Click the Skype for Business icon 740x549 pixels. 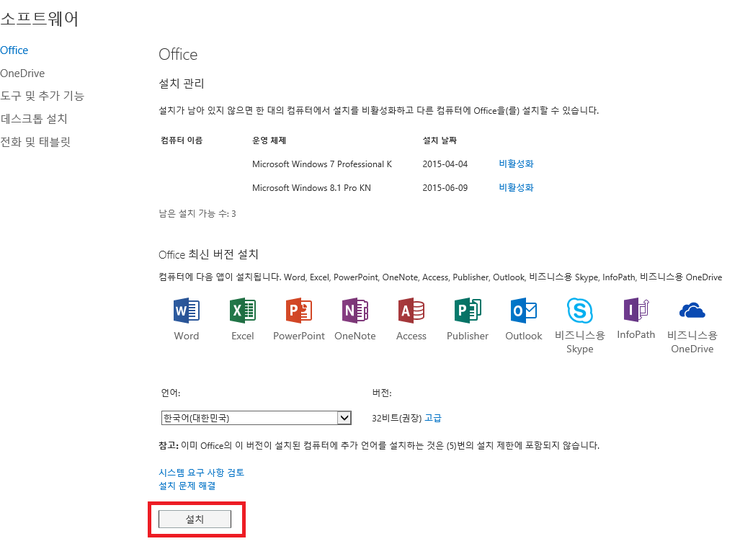(x=580, y=311)
